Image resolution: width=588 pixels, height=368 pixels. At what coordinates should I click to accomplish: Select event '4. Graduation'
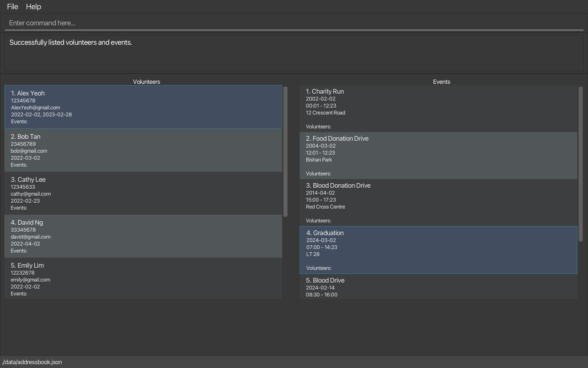point(438,250)
